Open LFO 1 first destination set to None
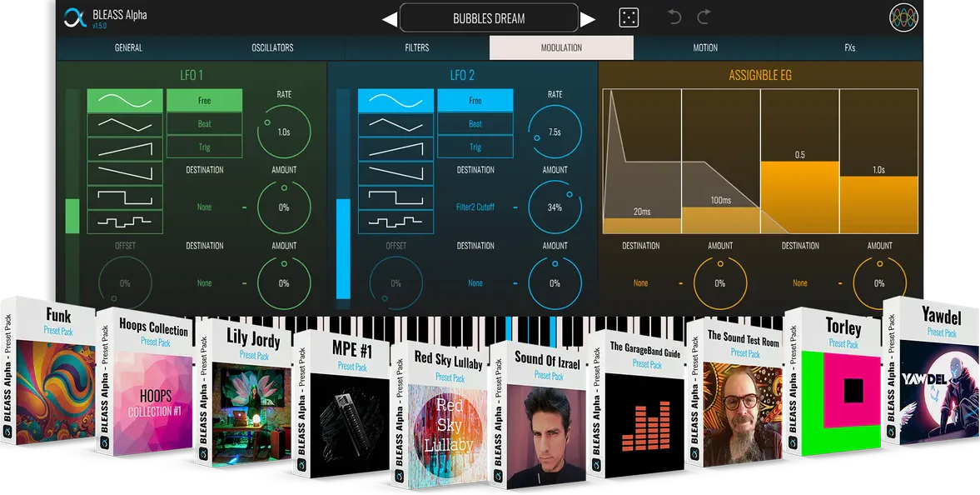 click(x=204, y=207)
